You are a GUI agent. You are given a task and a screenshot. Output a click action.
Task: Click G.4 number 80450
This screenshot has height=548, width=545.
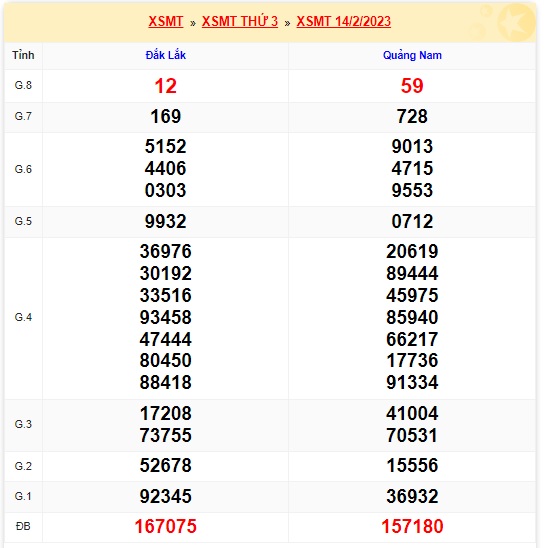[x=166, y=360]
